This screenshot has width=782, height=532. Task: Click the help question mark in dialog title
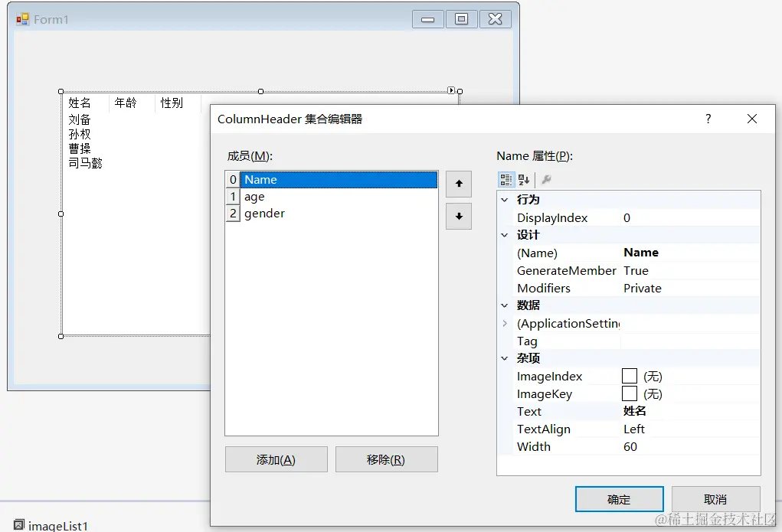(x=708, y=119)
